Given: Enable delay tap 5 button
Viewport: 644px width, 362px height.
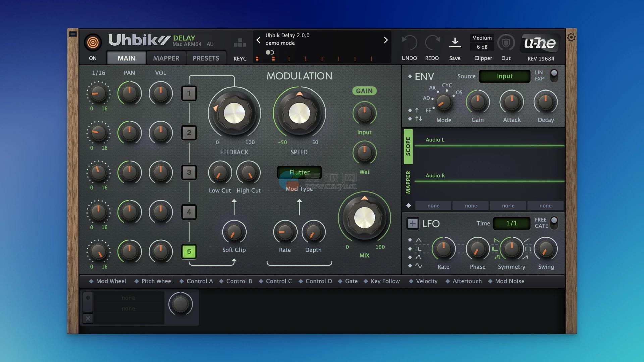Looking at the screenshot, I should point(189,252).
